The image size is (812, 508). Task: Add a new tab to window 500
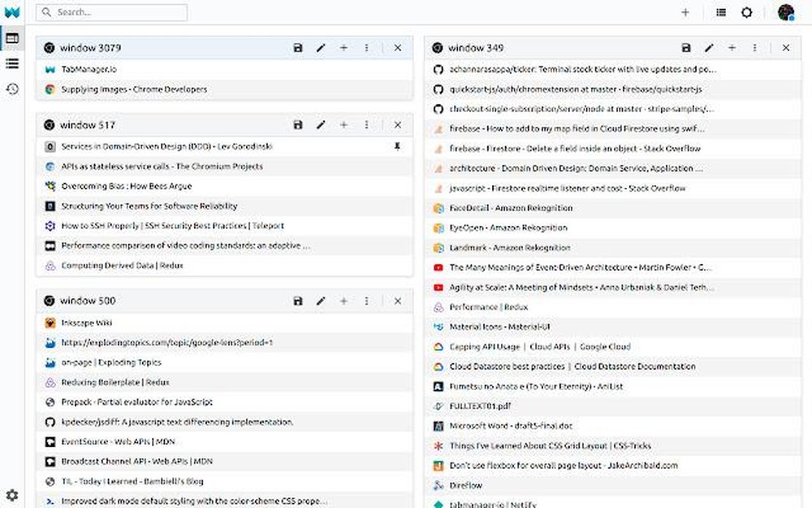pyautogui.click(x=343, y=301)
